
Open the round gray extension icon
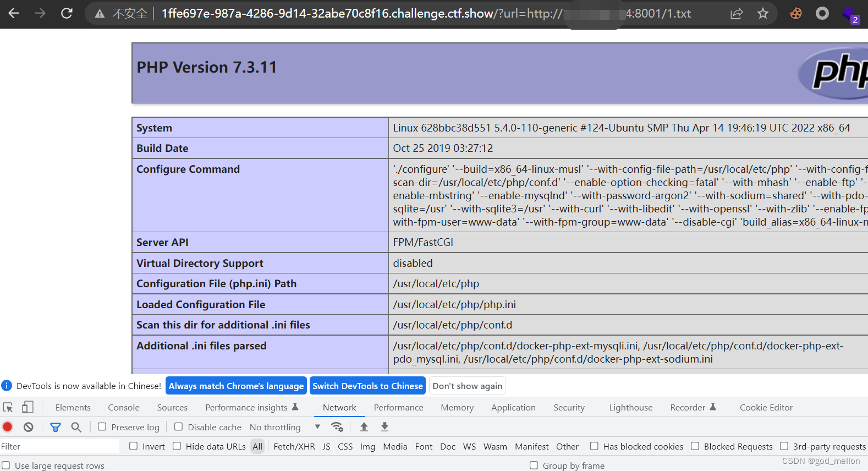[x=822, y=13]
